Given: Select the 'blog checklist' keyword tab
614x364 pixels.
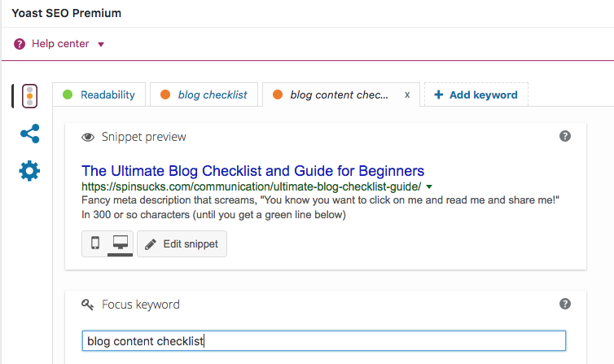Looking at the screenshot, I should (x=204, y=94).
